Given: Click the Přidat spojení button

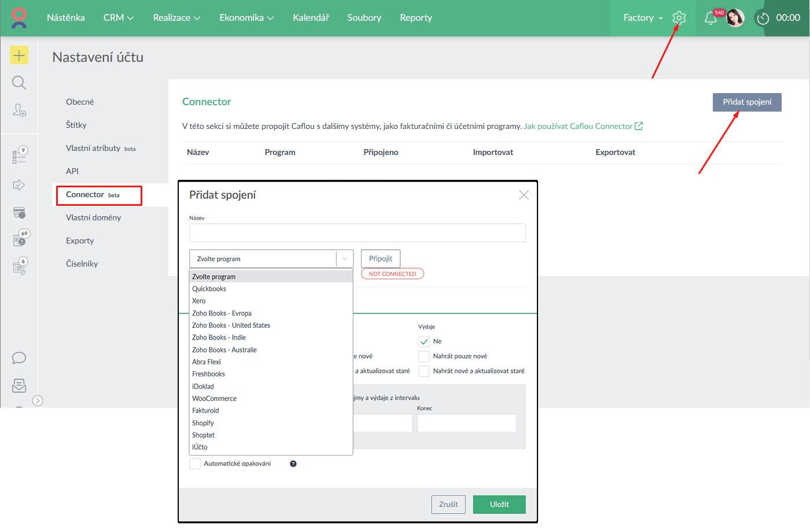Looking at the screenshot, I should click(746, 102).
